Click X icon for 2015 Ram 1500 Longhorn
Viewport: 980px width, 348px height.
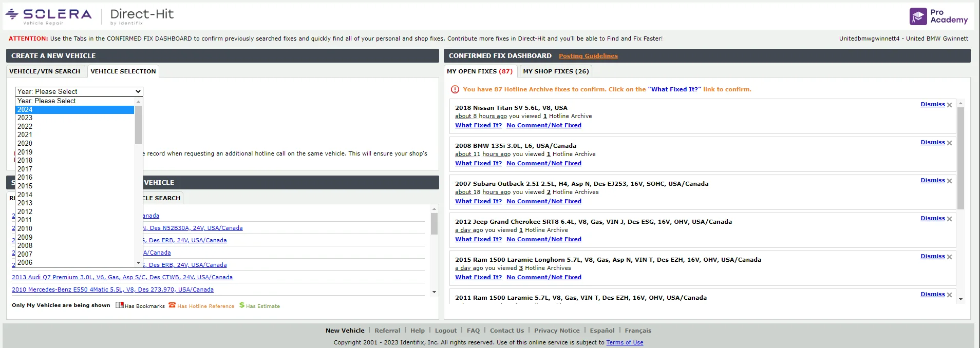(x=949, y=257)
